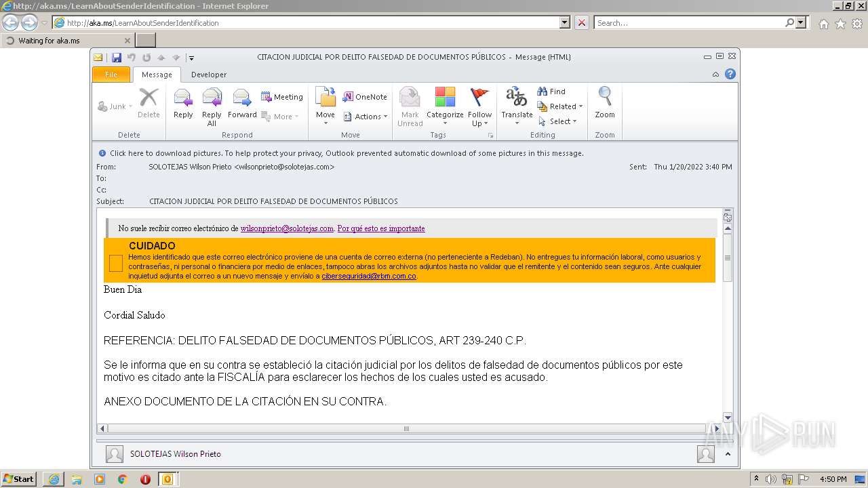Open the Zoom magnifier
Screen dimensions: 868x488
pos(605,104)
